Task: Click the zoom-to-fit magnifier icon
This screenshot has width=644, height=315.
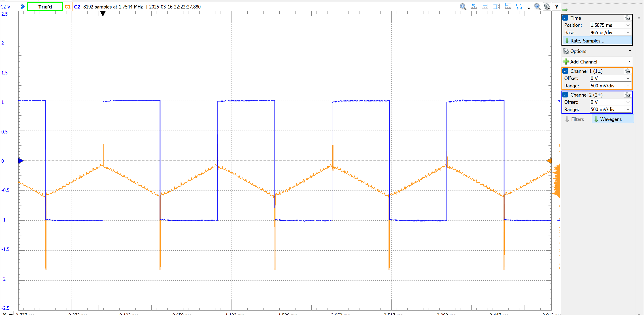Action: [537, 6]
